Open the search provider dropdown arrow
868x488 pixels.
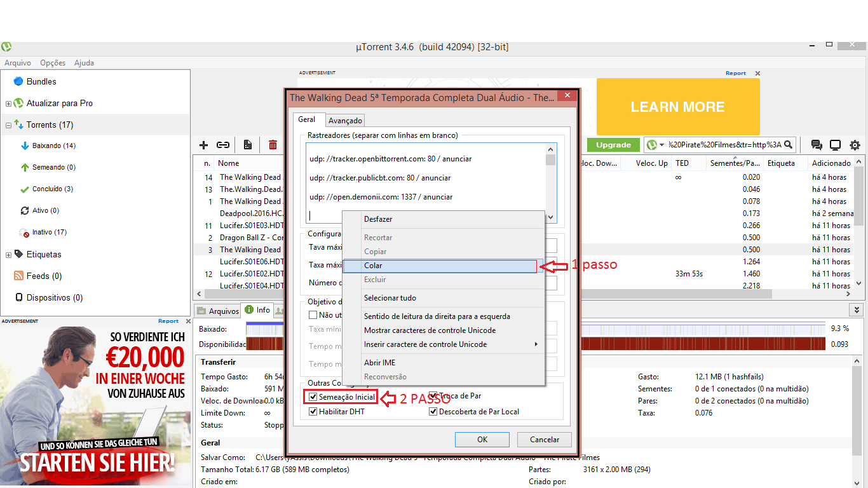(661, 146)
